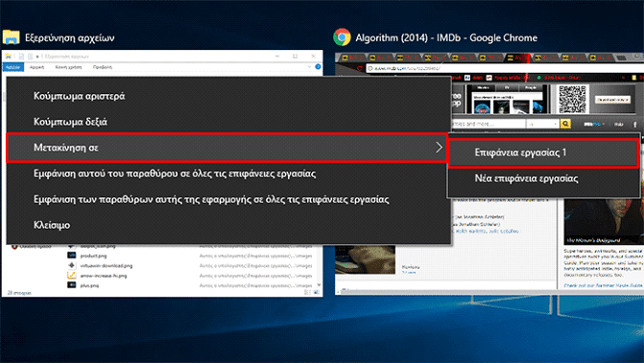Expand the File Explorer ribbon chevron
644x363 pixels.
[x=309, y=66]
